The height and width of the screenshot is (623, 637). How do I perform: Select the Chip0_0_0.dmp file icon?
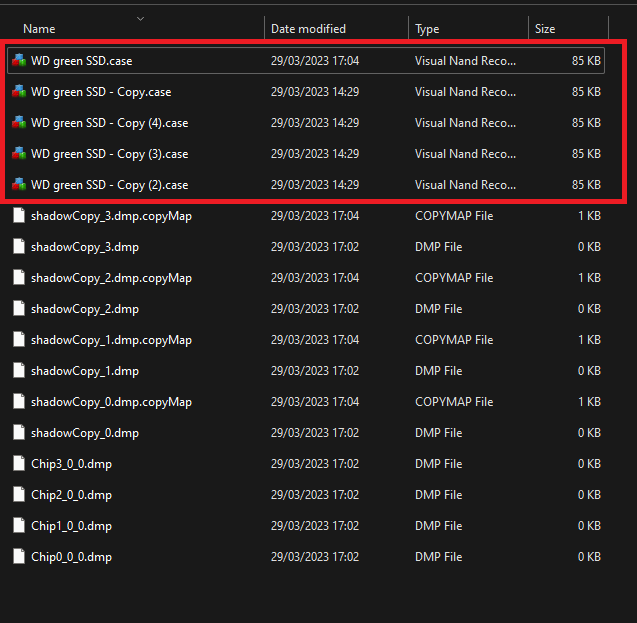point(19,556)
